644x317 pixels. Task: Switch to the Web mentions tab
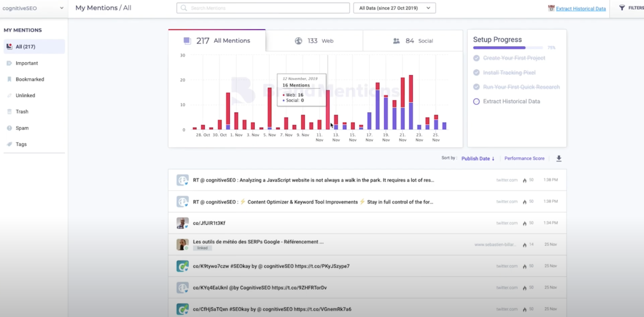(314, 41)
